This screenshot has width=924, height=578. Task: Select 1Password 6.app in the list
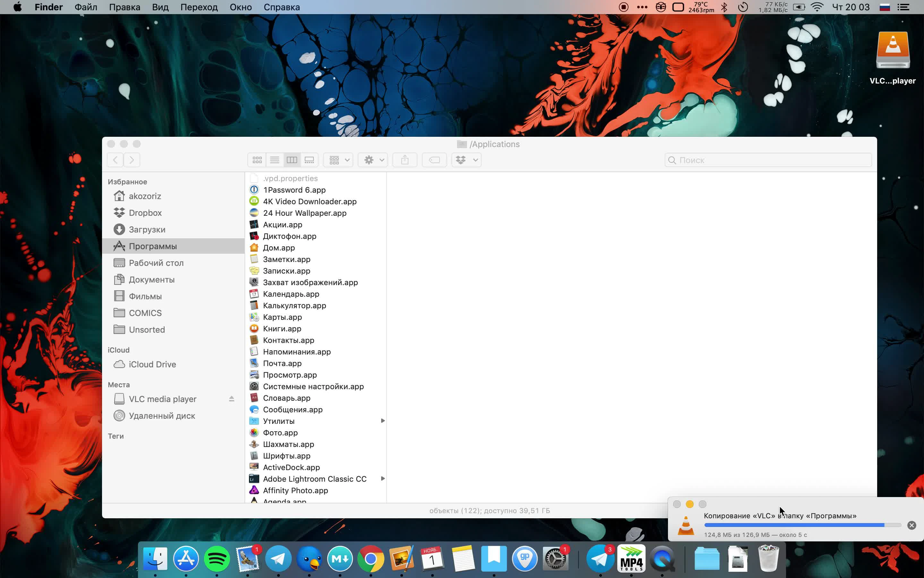pos(316,190)
